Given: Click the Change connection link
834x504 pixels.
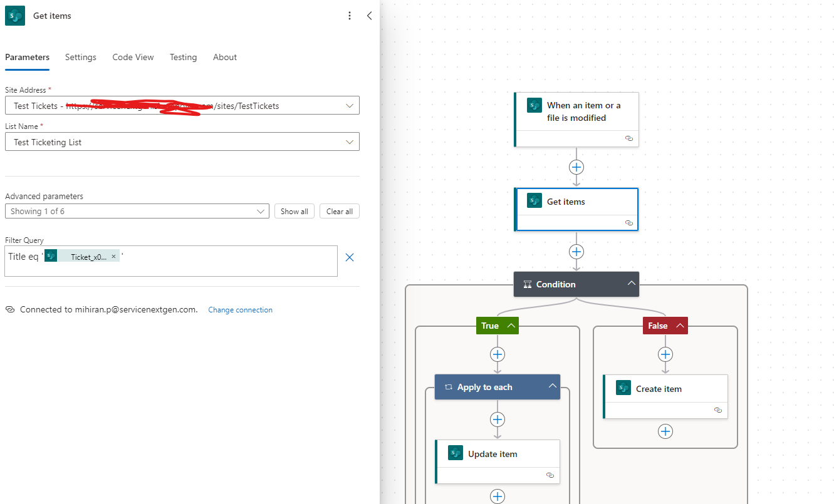Looking at the screenshot, I should [240, 310].
